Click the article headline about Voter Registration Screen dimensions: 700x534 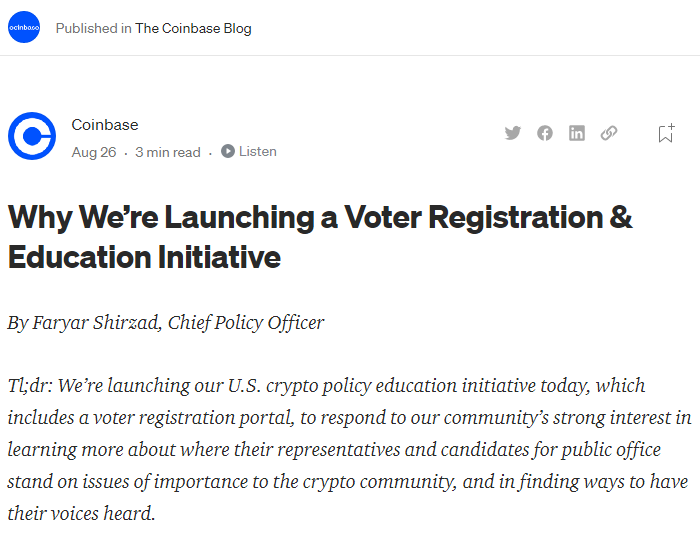click(x=320, y=237)
